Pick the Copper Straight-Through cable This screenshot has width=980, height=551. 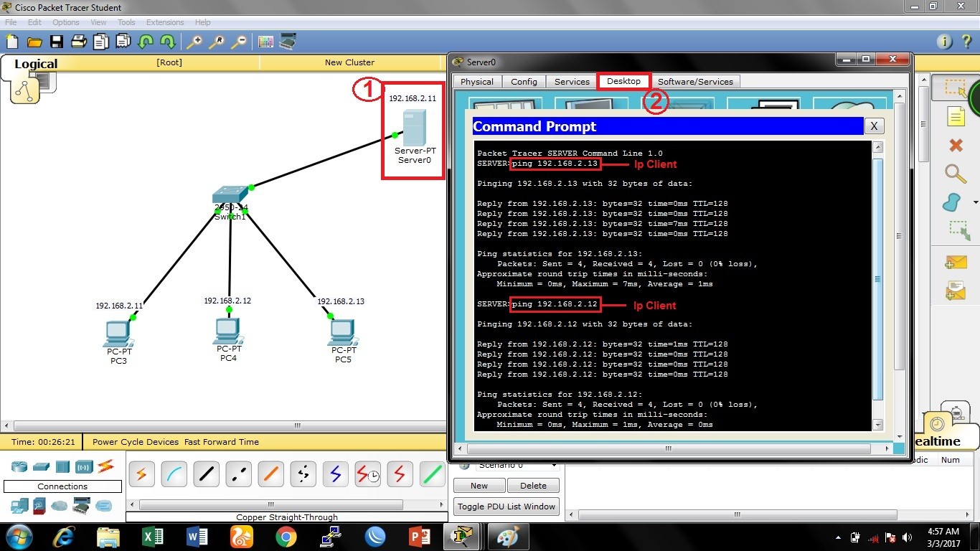coord(206,474)
